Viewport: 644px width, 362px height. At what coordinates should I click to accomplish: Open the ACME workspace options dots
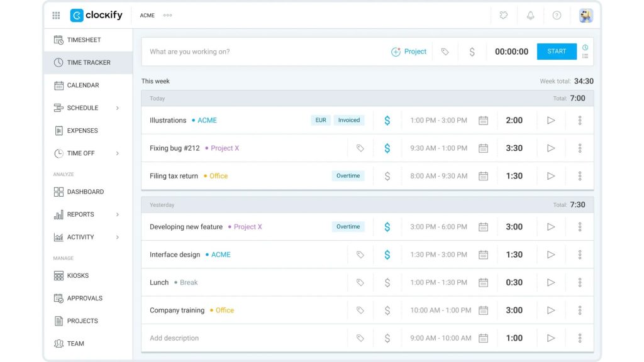167,15
